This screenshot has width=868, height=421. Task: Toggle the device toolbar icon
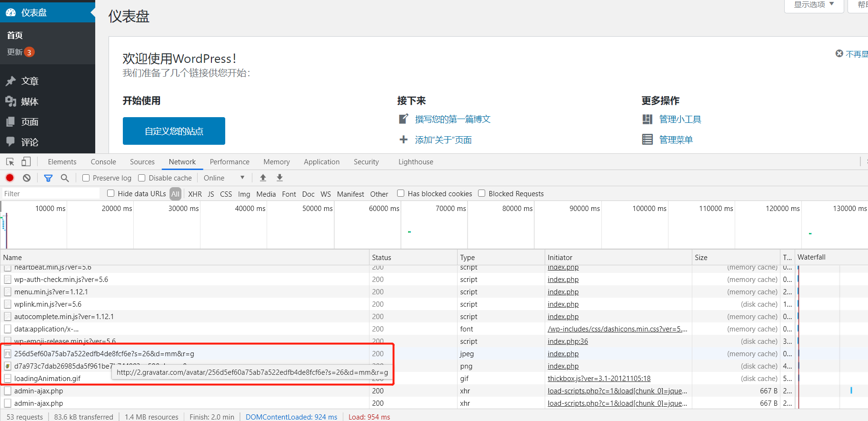coord(26,162)
